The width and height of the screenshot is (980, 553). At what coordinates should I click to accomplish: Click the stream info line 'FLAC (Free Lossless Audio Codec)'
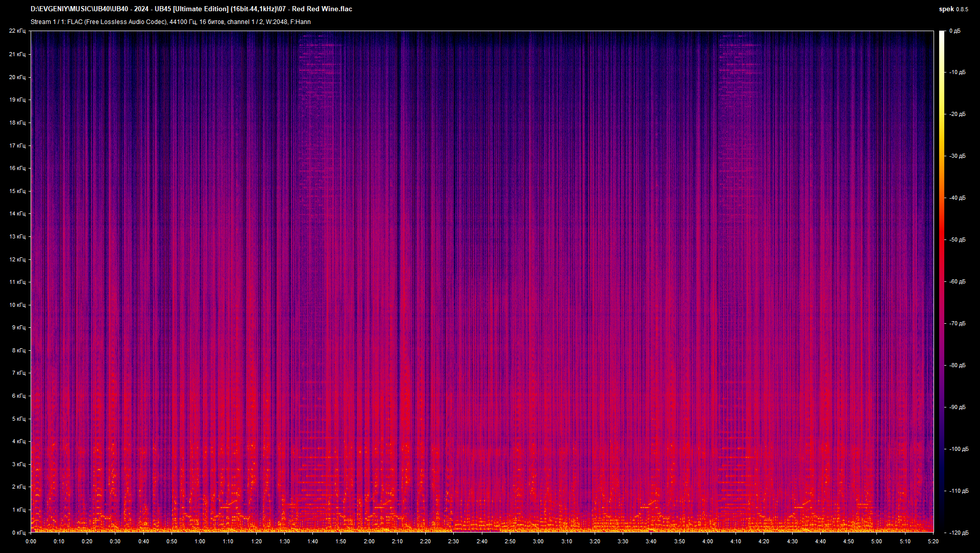point(170,22)
